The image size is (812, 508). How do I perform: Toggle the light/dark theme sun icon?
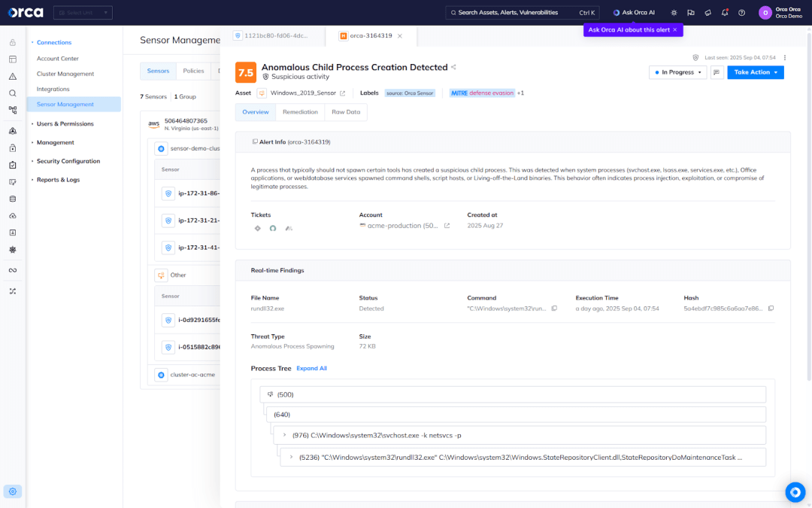pos(674,13)
